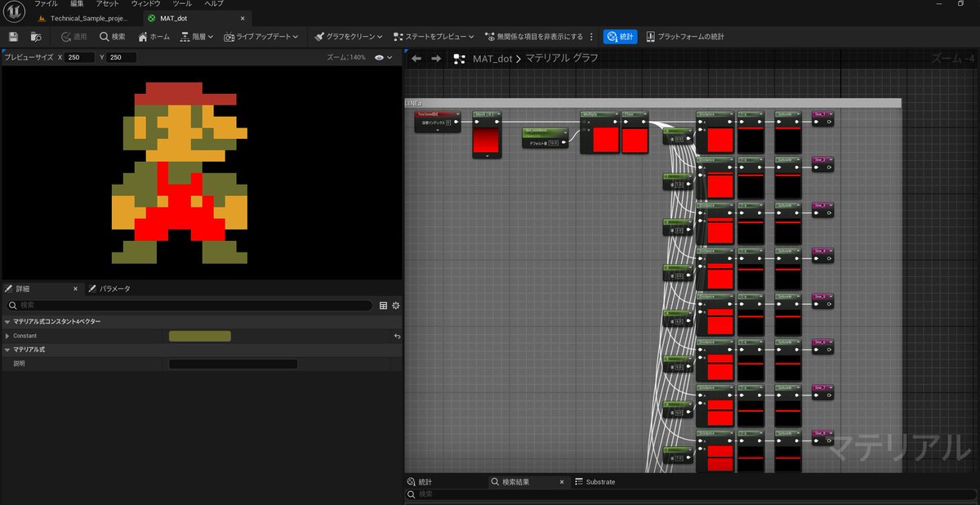This screenshot has width=980, height=505.
Task: Focus the details panel search box
Action: (190, 306)
